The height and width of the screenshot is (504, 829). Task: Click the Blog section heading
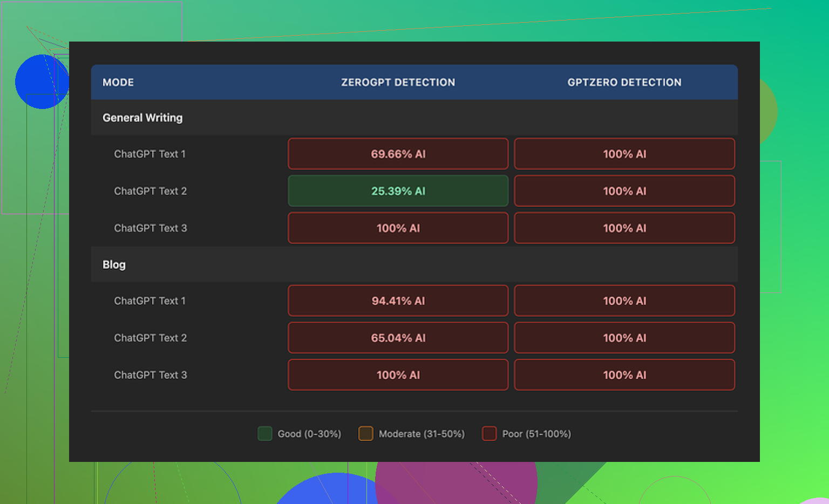[114, 264]
